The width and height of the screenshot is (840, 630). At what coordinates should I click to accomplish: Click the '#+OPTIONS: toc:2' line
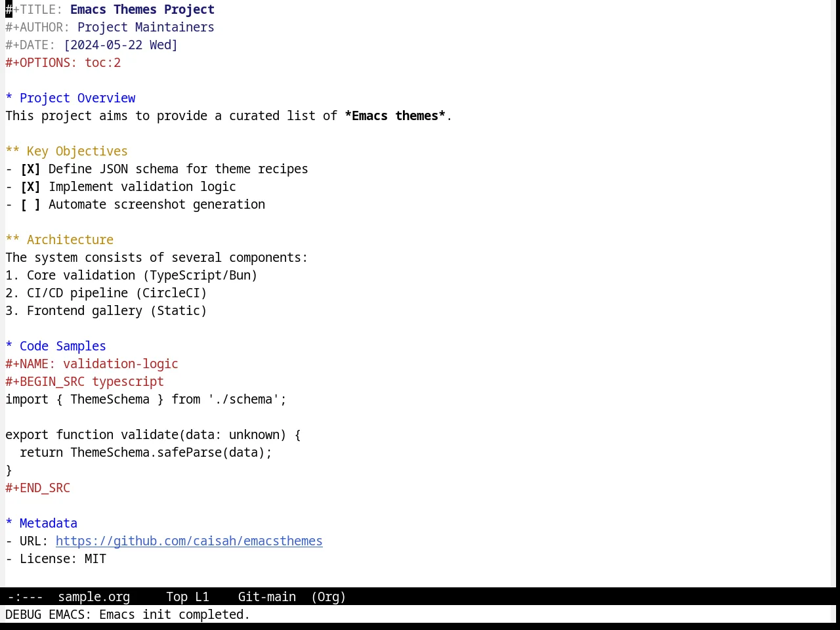click(63, 63)
